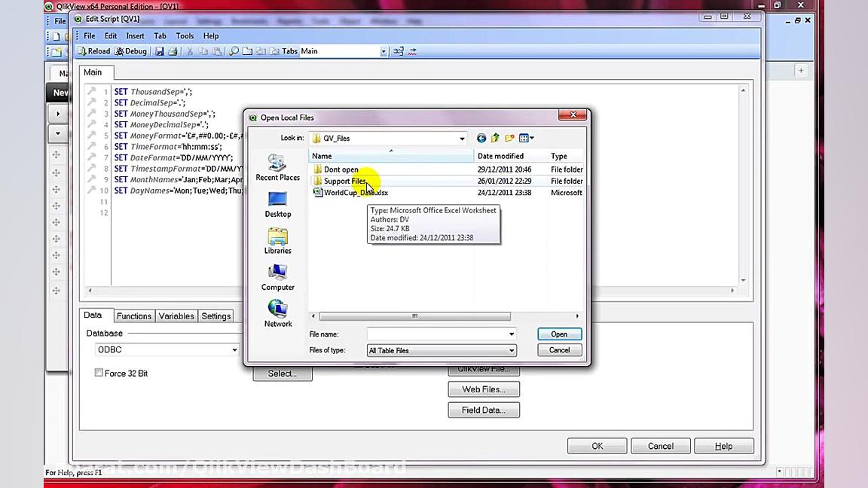
Task: Open File menu of main QlikView window
Action: (60, 21)
